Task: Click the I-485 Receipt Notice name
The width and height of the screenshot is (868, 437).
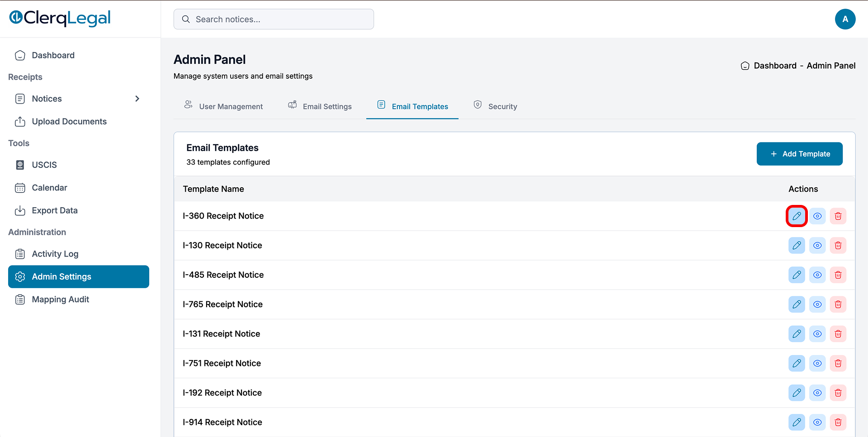Action: point(223,275)
